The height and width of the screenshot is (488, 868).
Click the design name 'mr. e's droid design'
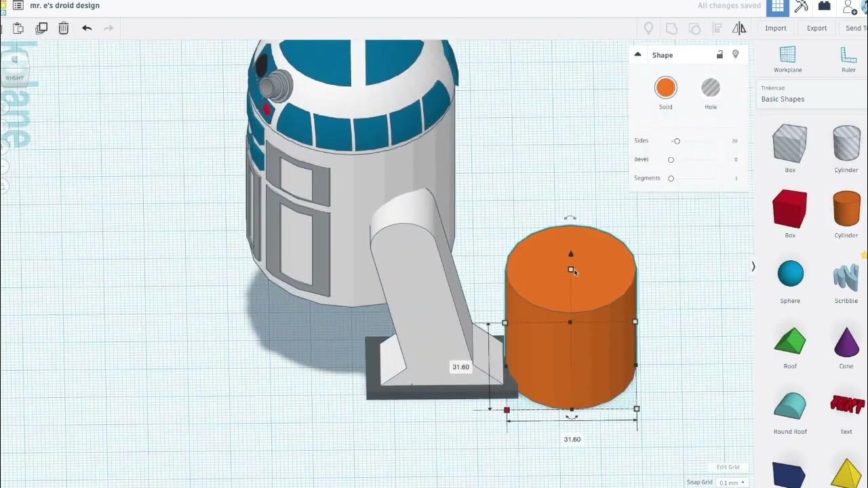[65, 5]
